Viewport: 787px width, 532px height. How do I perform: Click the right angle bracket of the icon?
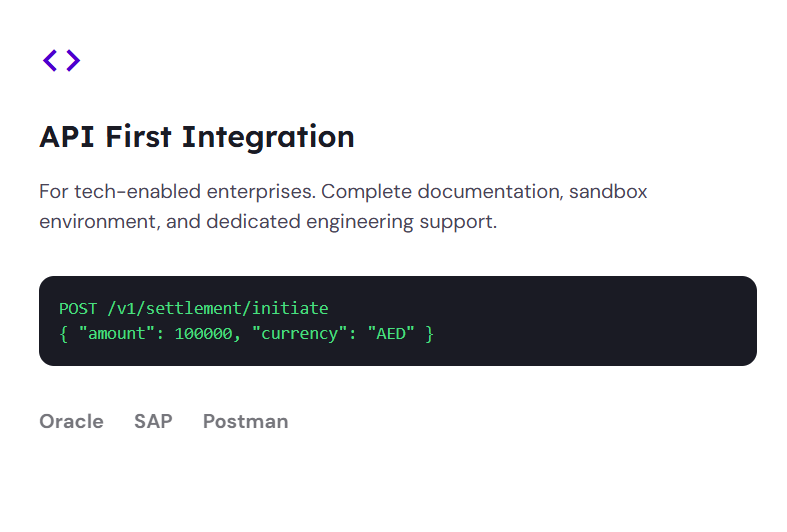tap(73, 60)
